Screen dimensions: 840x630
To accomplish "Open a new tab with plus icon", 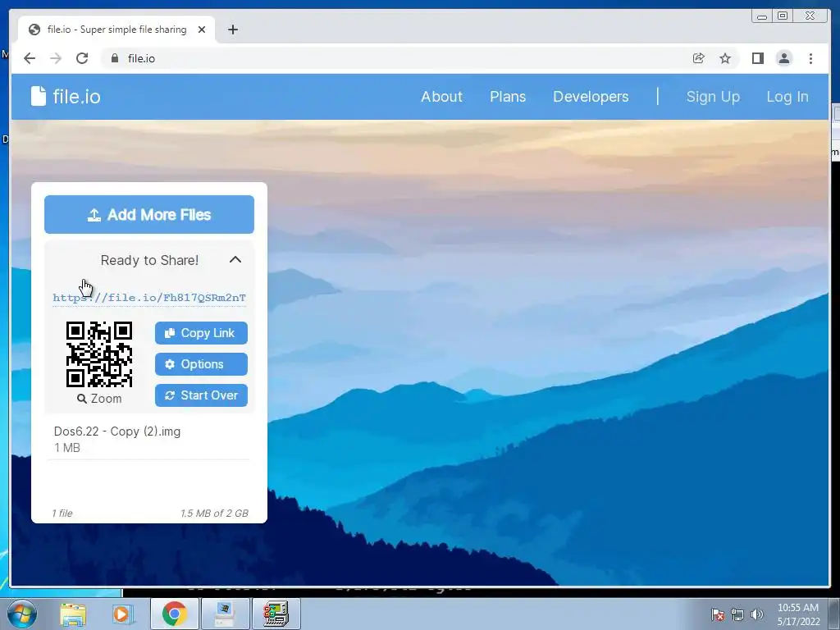I will [x=232, y=30].
